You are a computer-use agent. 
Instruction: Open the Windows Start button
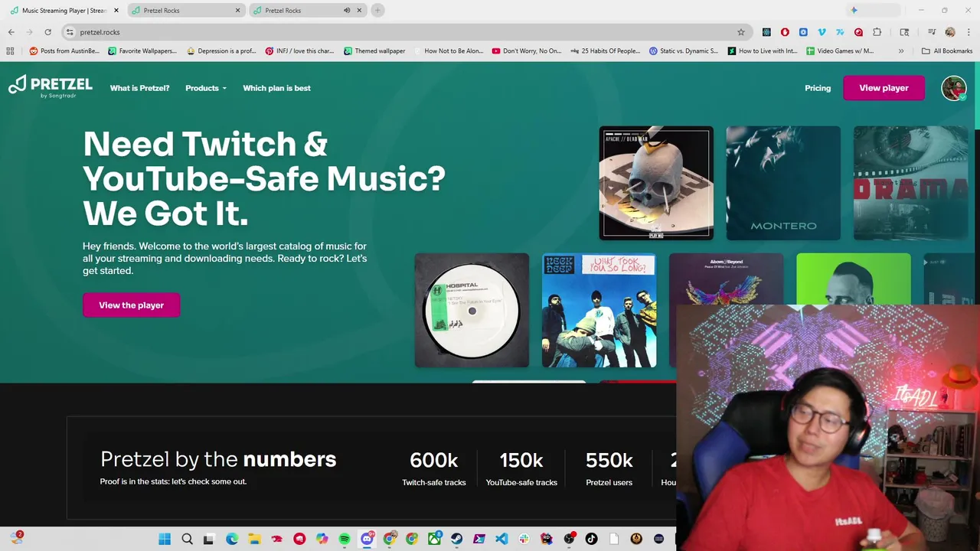tap(164, 539)
